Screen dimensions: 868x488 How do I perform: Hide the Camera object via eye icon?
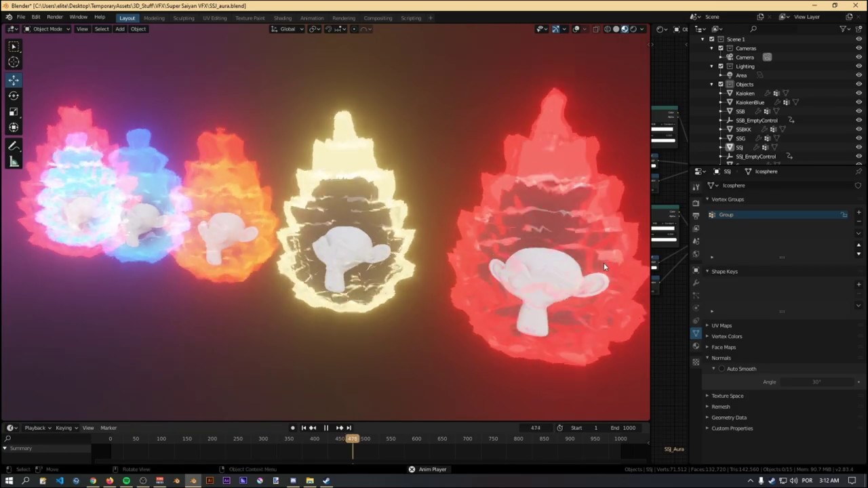859,58
